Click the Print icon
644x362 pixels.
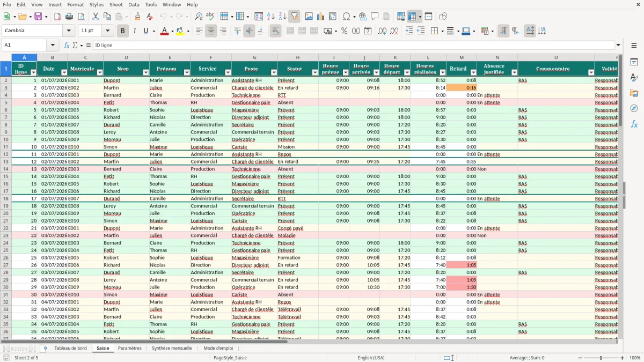click(x=69, y=17)
